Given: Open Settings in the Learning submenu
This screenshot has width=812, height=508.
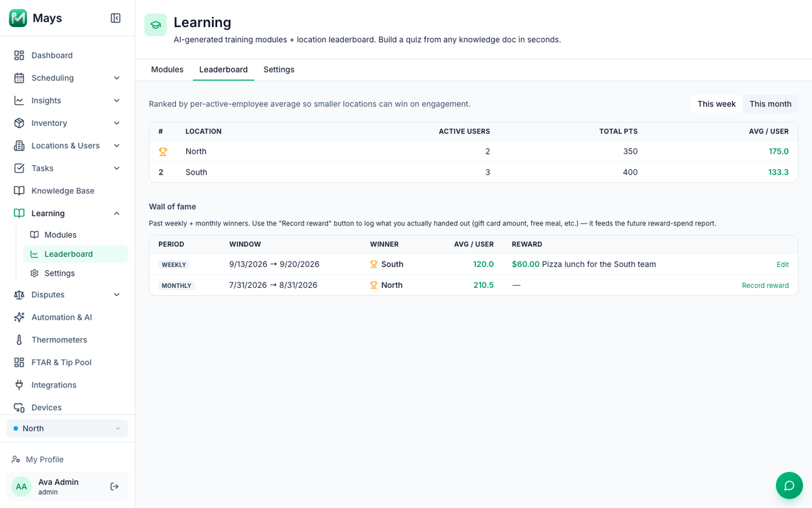Looking at the screenshot, I should point(75,273).
